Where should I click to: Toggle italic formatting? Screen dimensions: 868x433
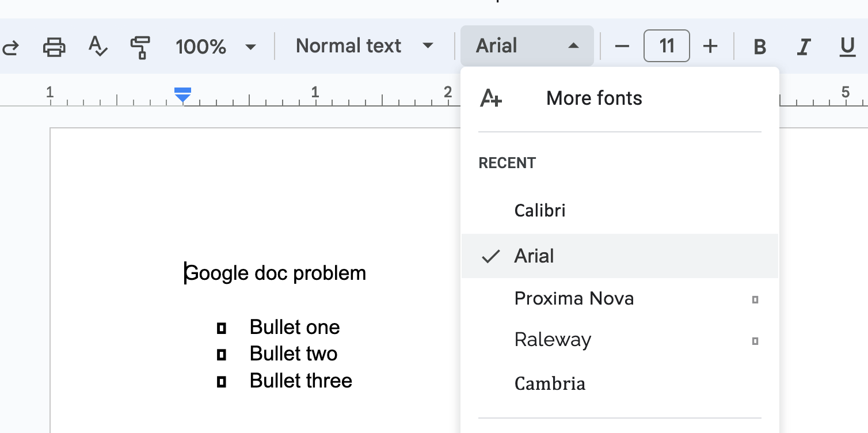(803, 47)
